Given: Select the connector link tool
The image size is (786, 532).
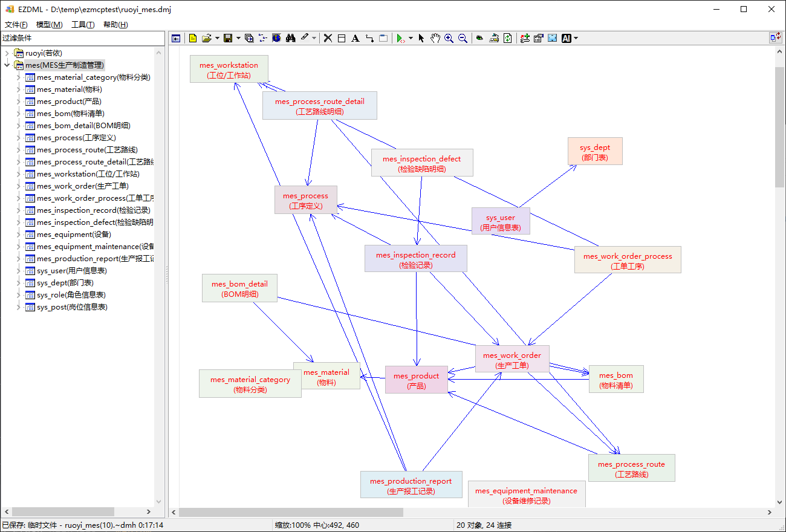Looking at the screenshot, I should tap(369, 38).
